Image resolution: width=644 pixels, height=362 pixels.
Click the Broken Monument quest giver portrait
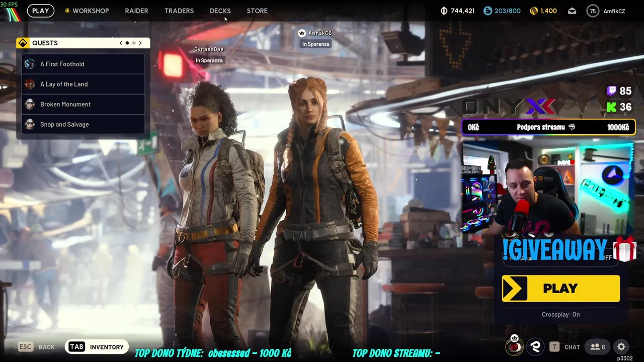30,104
